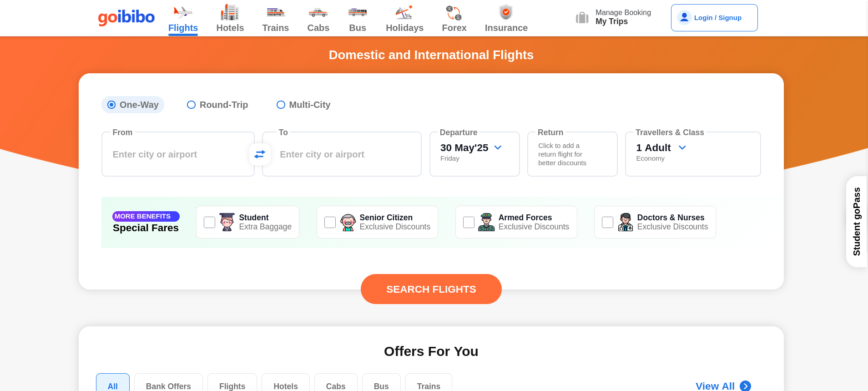Enable Armed Forces exclusive discounts
The width and height of the screenshot is (868, 391).
coord(469,222)
